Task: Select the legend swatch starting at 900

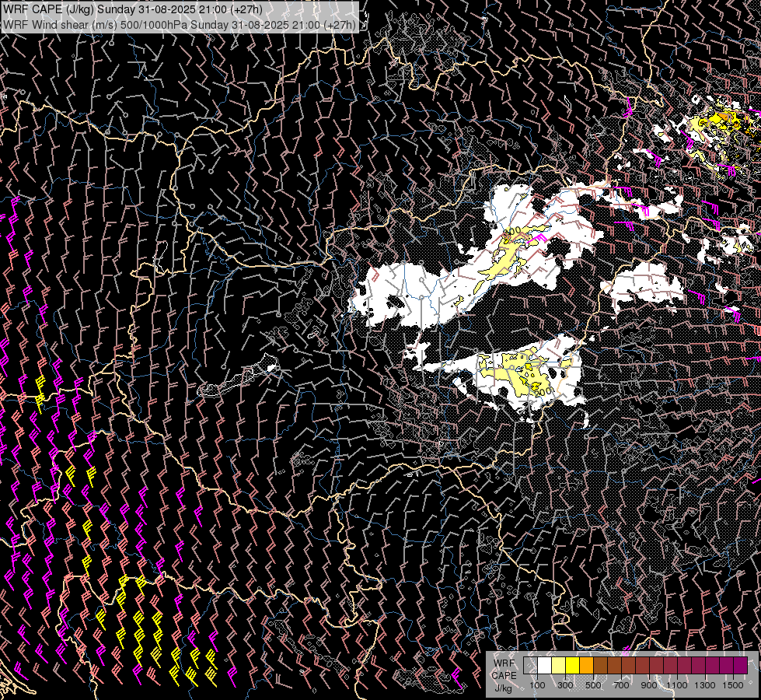Action: click(657, 665)
